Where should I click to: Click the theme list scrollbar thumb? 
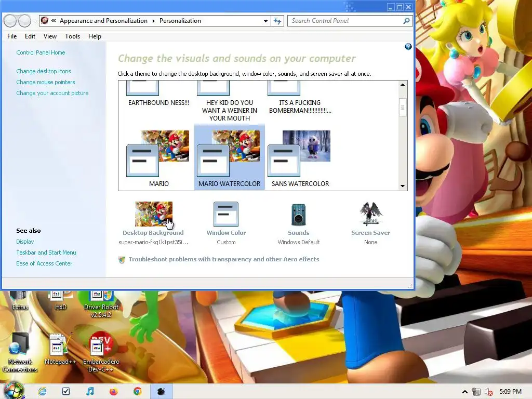pyautogui.click(x=403, y=107)
